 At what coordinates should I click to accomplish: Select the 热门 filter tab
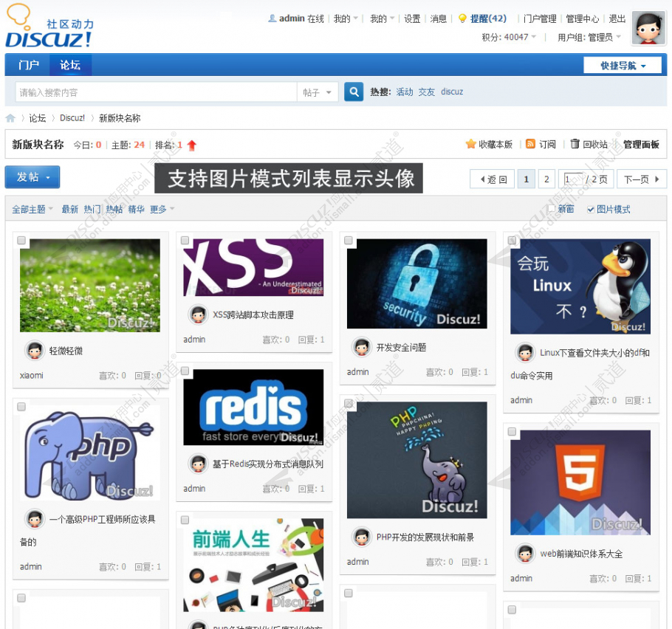(x=92, y=209)
